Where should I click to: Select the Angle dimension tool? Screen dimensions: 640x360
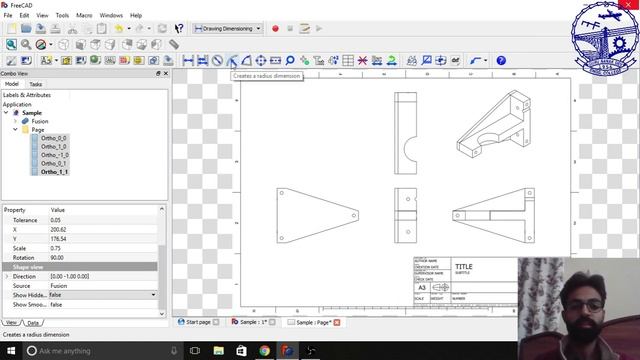[247, 60]
